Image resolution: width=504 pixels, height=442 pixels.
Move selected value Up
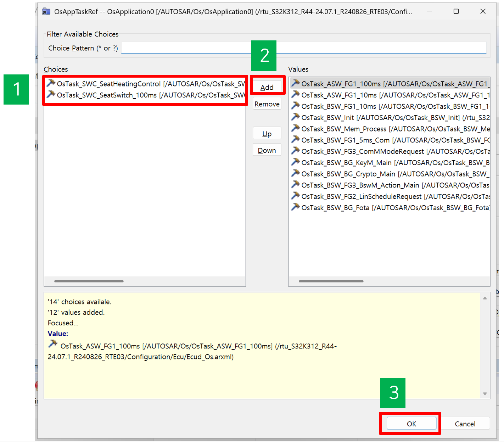point(267,134)
